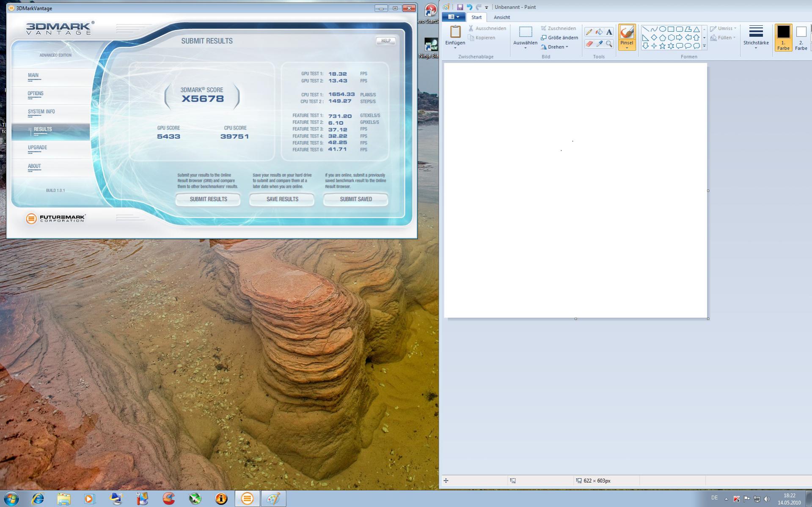This screenshot has width=812, height=507.
Task: Select the Pencil tool in Paint
Action: click(589, 32)
